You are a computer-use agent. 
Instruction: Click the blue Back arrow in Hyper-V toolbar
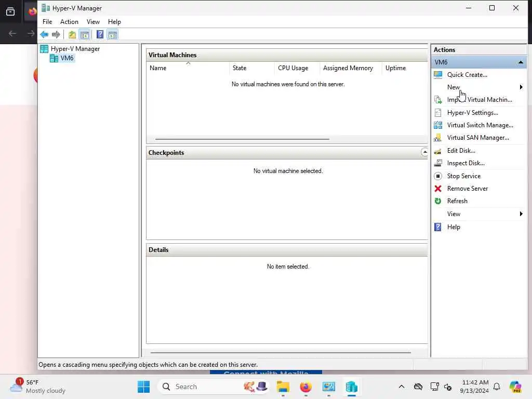point(44,34)
